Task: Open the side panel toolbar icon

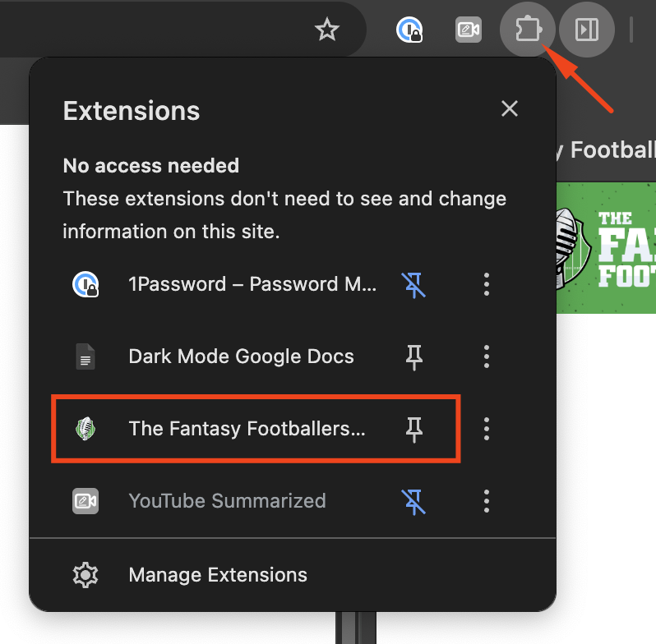Action: (x=587, y=30)
